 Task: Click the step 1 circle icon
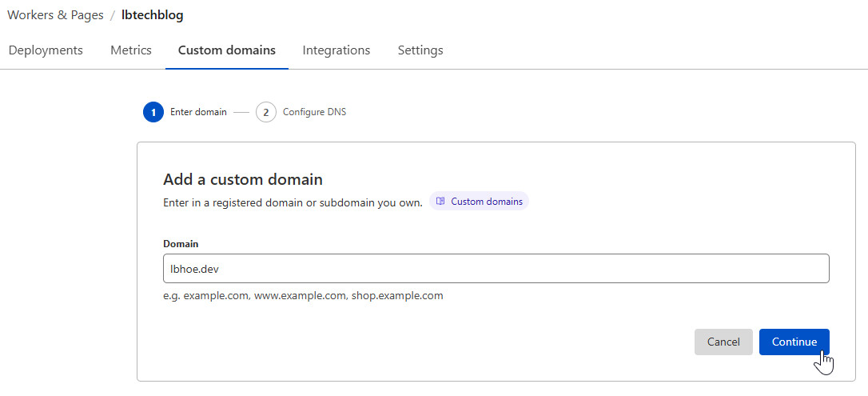[153, 113]
